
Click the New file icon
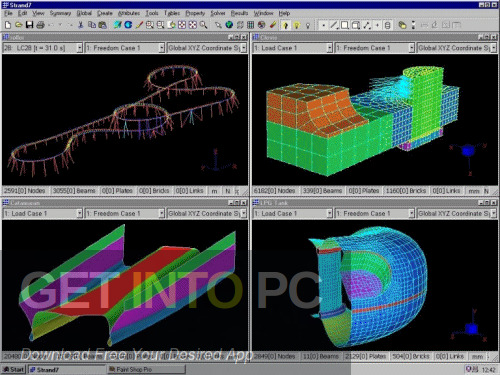(x=8, y=25)
